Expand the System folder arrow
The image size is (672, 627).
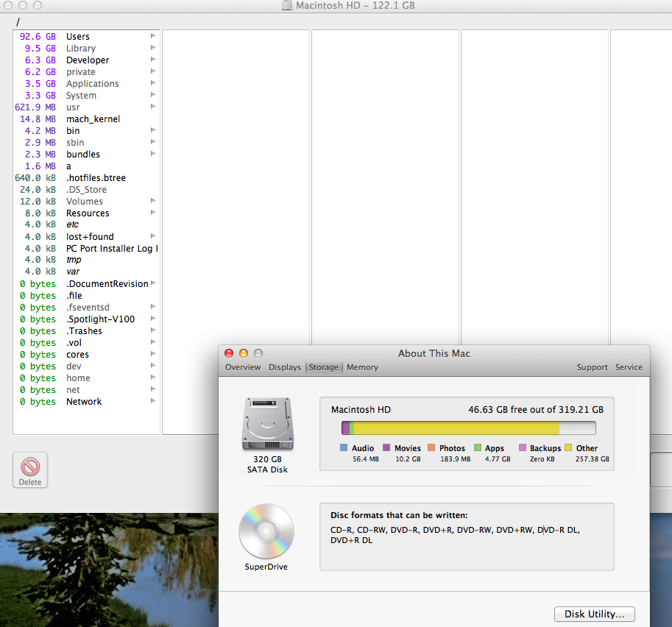click(153, 95)
